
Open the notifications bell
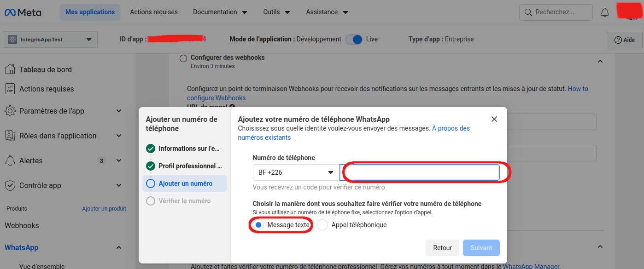pyautogui.click(x=605, y=13)
